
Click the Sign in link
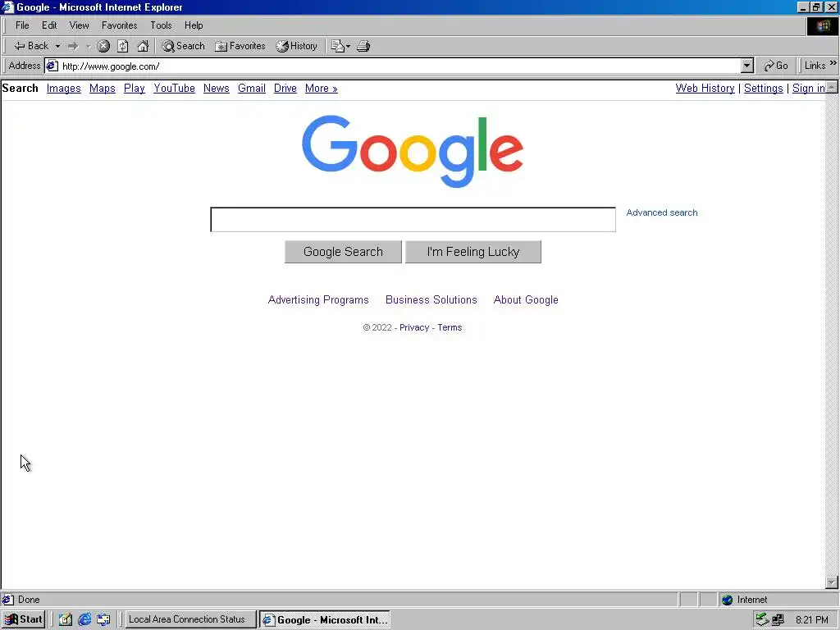[x=808, y=89]
